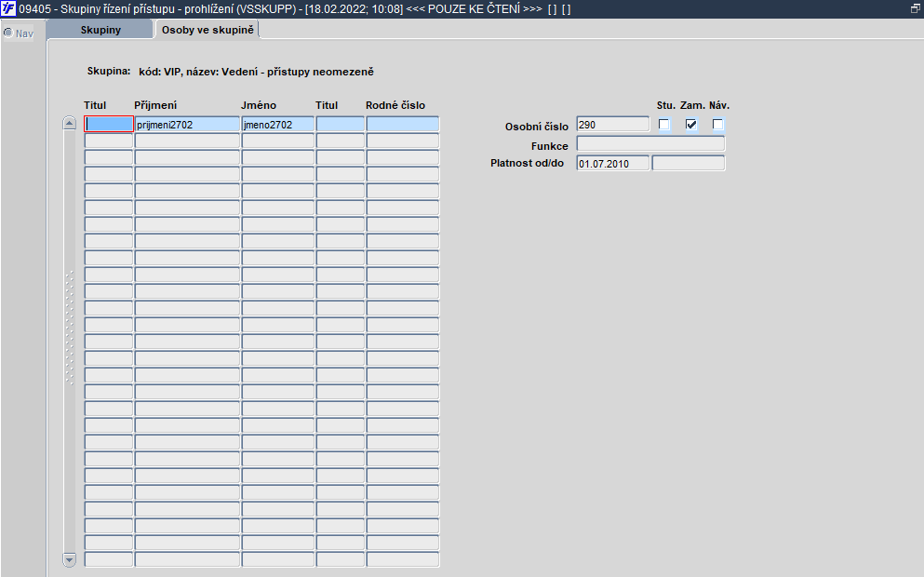Click the Platnost od date 01.07.2010
The height and width of the screenshot is (577, 924).
pos(613,163)
